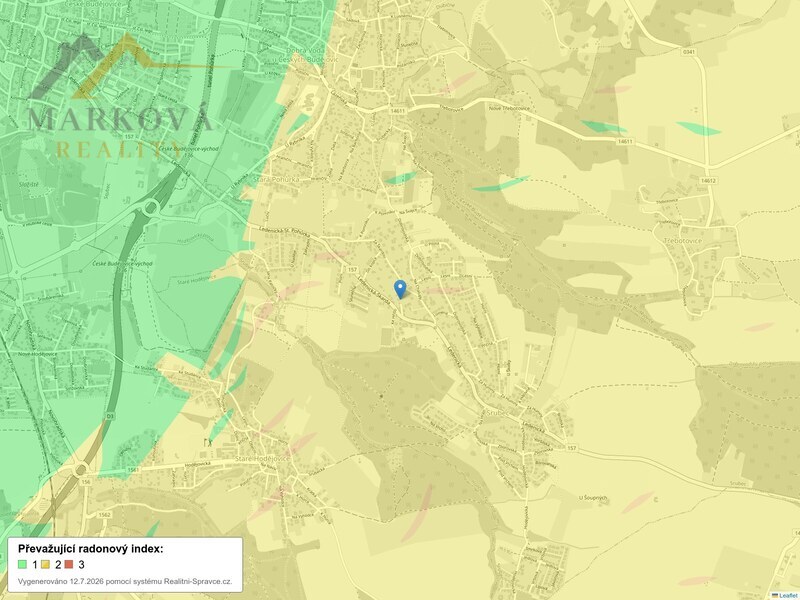Click the 156 road number badge
The height and width of the screenshot is (600, 800).
86,482
